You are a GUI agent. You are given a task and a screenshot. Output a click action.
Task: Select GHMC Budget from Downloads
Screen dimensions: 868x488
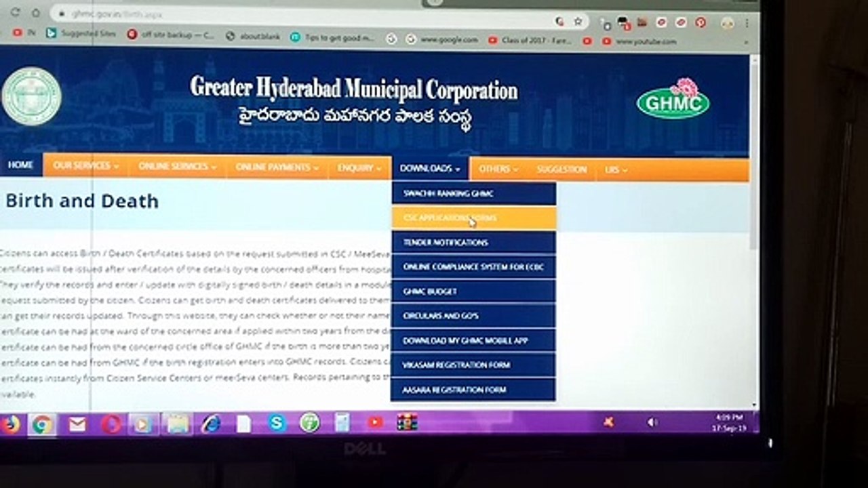(x=473, y=291)
